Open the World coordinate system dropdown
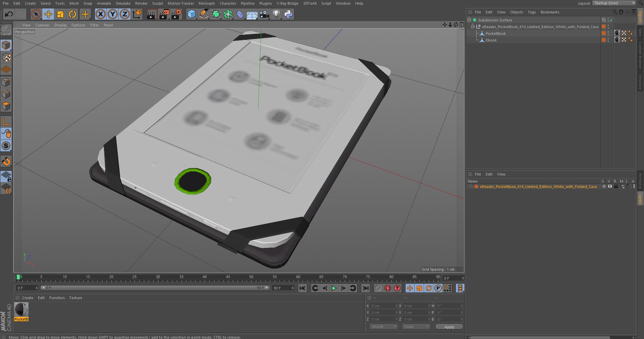 (384, 327)
